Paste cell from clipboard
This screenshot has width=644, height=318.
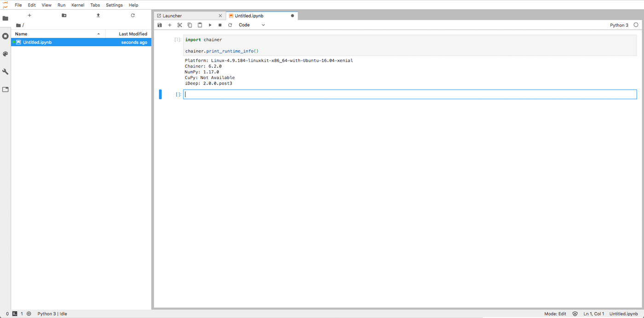[200, 25]
